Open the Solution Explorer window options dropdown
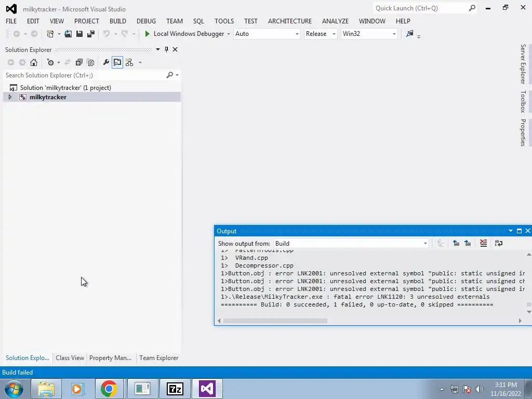 pyautogui.click(x=158, y=49)
